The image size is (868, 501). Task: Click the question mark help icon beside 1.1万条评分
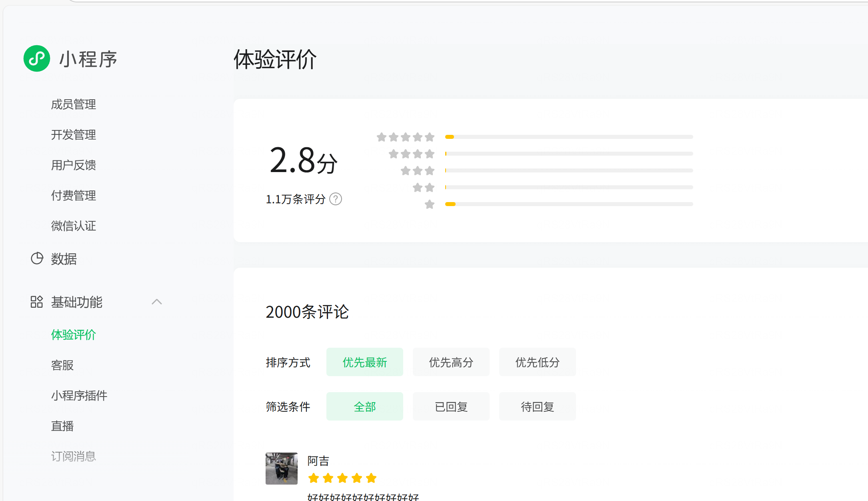tap(335, 199)
